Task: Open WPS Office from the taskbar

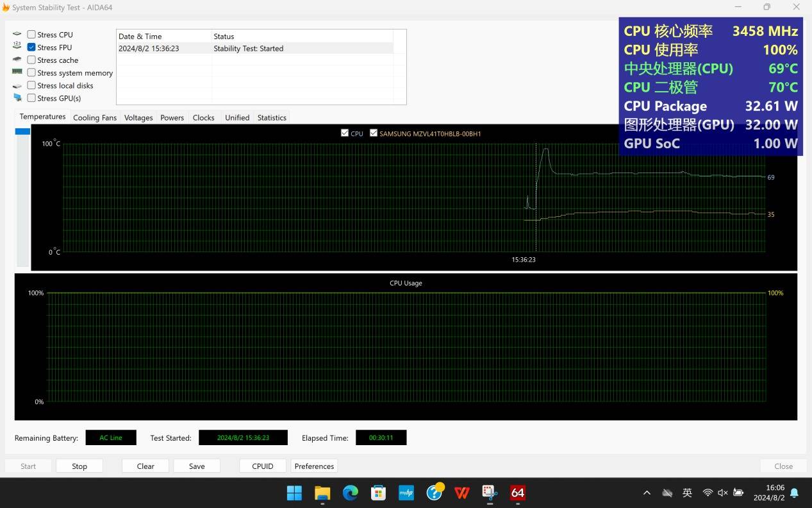Action: [461, 493]
